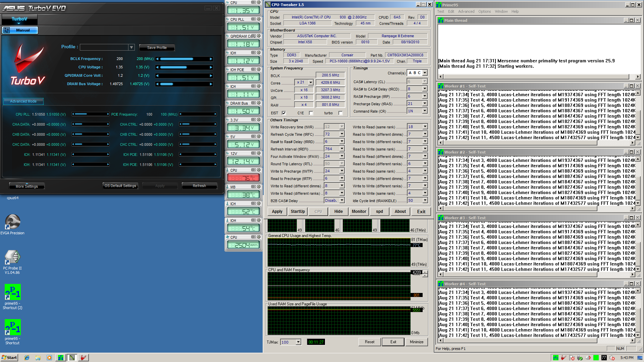
Task: Open the Cores multiplier dropdown
Action: 311,82
